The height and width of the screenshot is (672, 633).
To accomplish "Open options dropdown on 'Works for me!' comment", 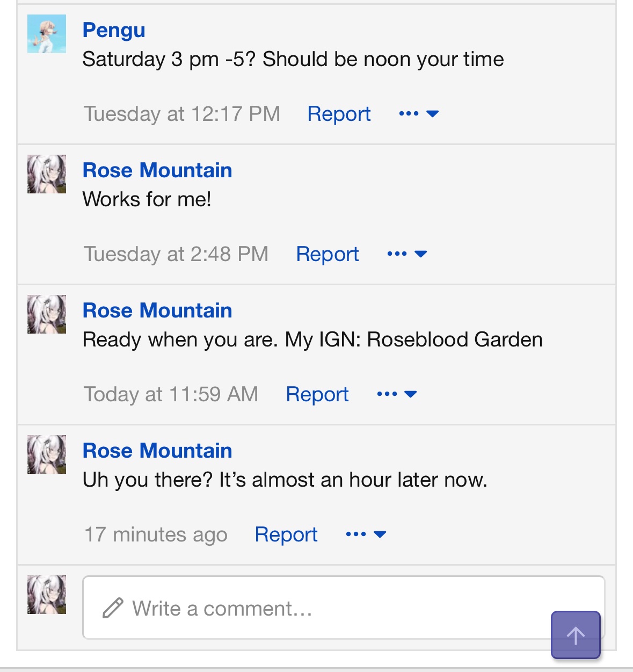I will click(407, 254).
